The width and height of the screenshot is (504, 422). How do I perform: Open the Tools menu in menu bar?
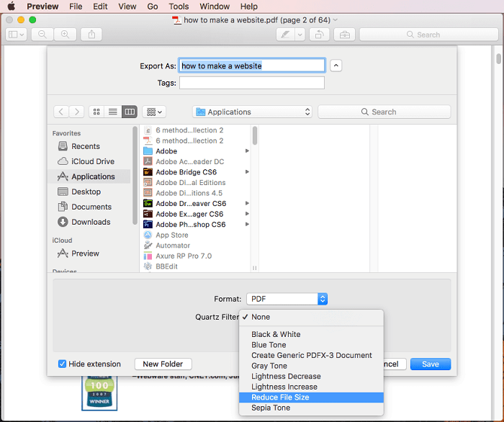[179, 6]
